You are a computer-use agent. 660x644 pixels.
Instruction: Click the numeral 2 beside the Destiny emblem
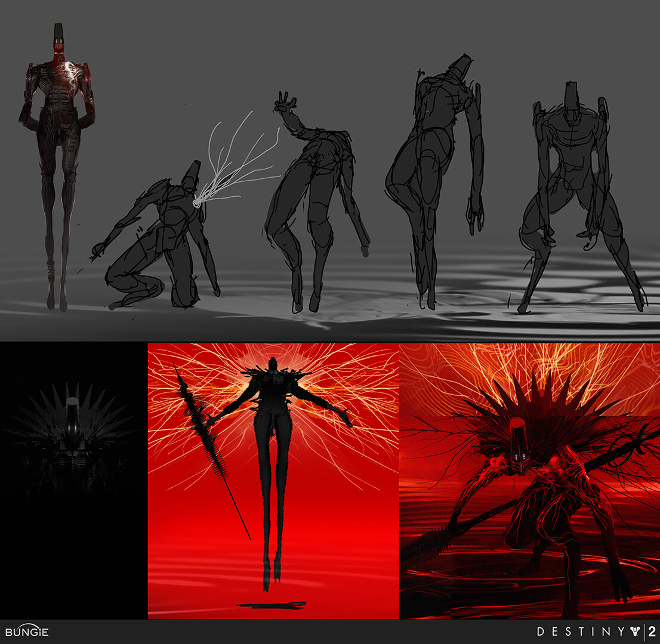click(x=651, y=631)
